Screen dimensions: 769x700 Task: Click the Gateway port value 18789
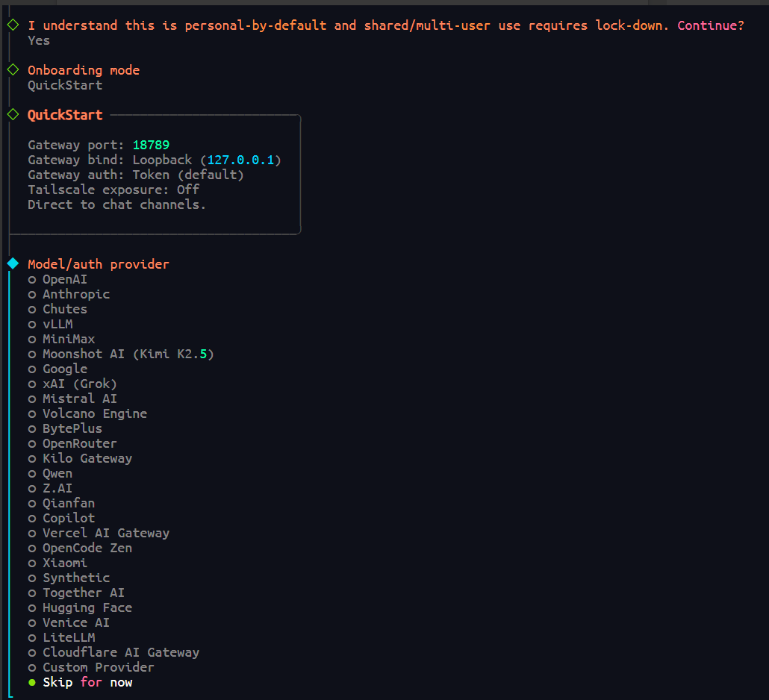pos(151,145)
